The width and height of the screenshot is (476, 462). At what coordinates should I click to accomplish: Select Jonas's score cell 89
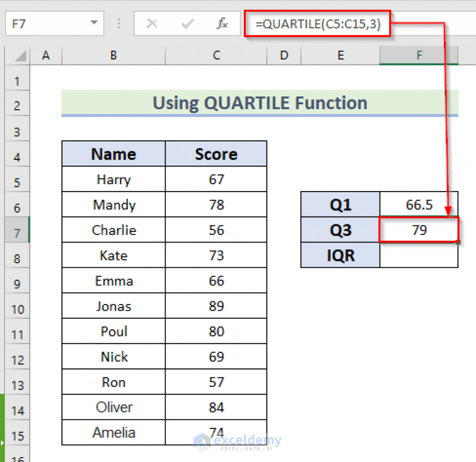[x=216, y=306]
